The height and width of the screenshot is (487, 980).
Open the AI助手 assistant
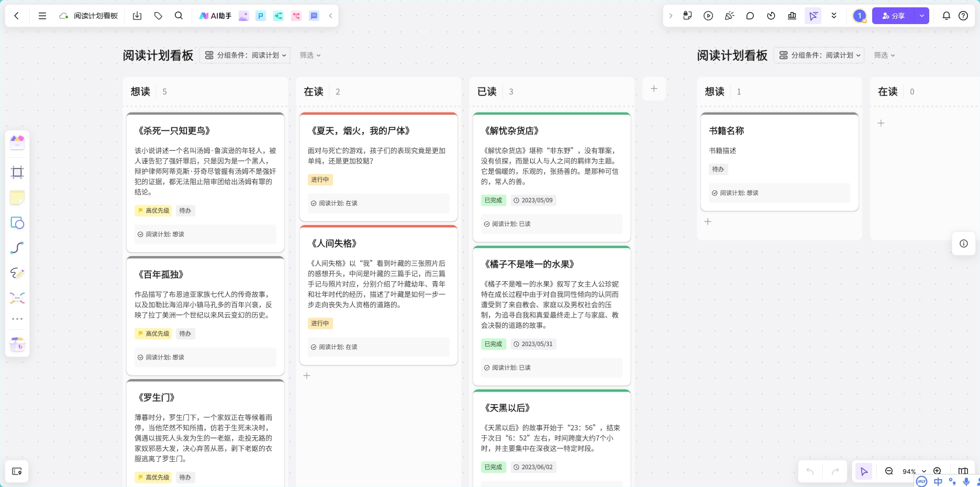click(215, 16)
